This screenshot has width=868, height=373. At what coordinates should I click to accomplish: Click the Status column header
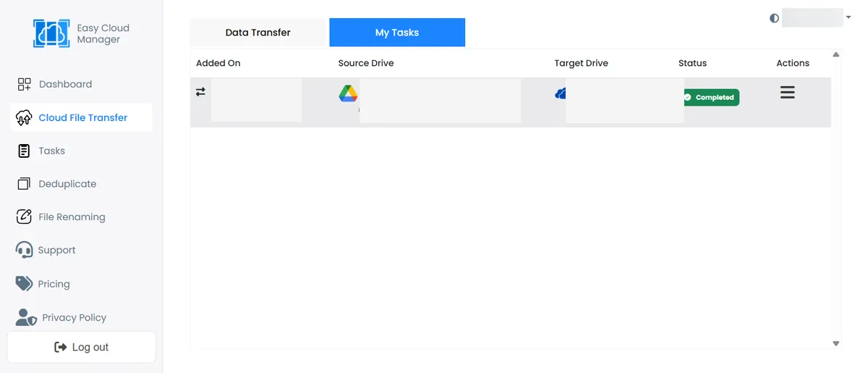(692, 63)
